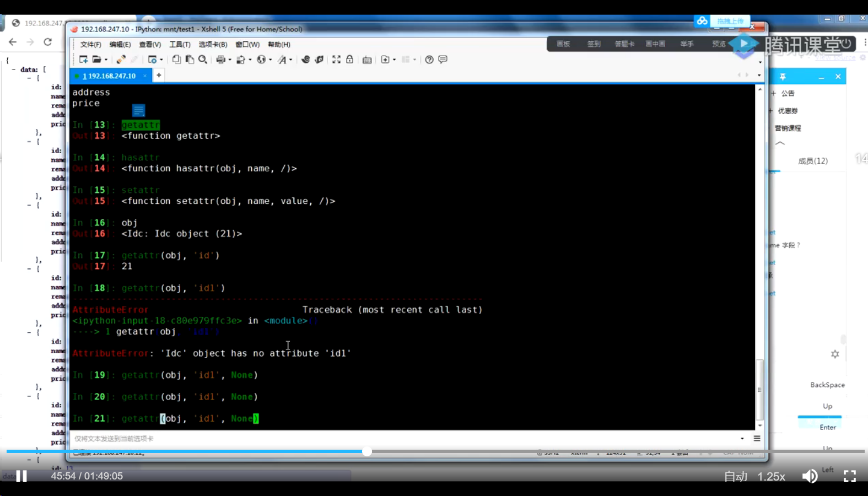Open the 窗口(W) menu

click(x=247, y=45)
